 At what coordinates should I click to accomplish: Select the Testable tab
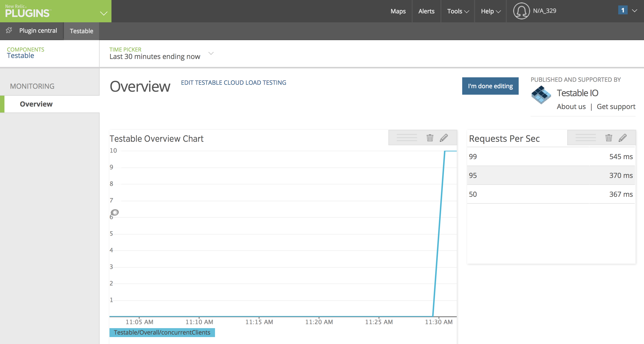81,31
